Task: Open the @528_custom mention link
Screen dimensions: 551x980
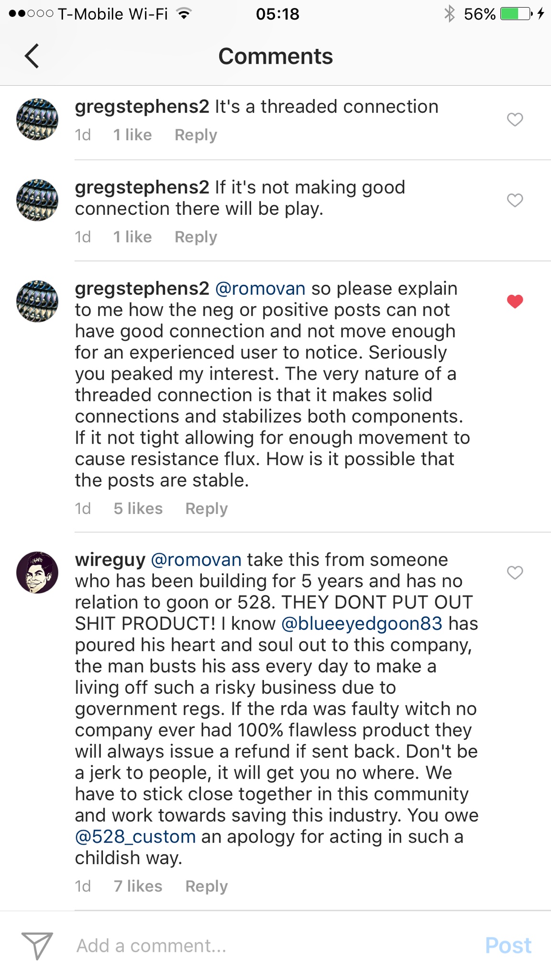Action: pyautogui.click(x=135, y=836)
